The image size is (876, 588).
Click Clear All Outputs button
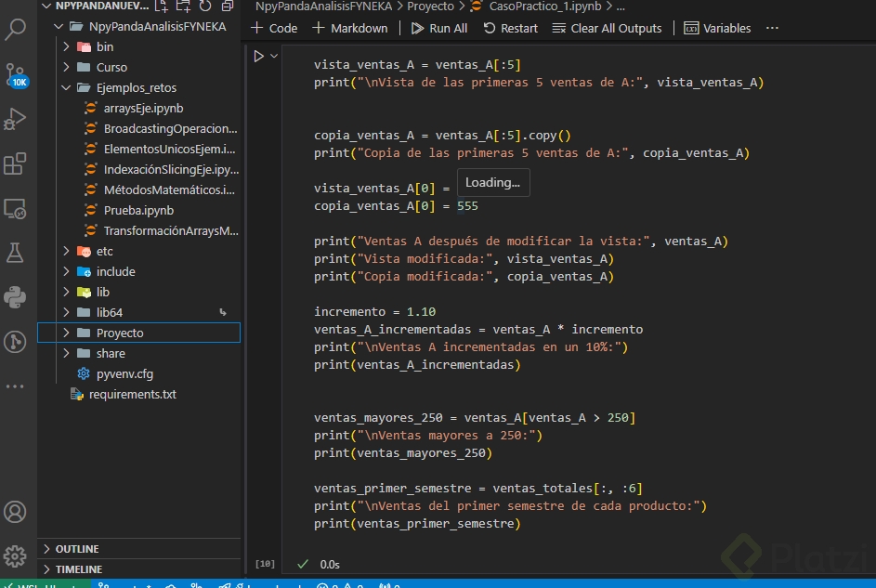click(x=607, y=28)
